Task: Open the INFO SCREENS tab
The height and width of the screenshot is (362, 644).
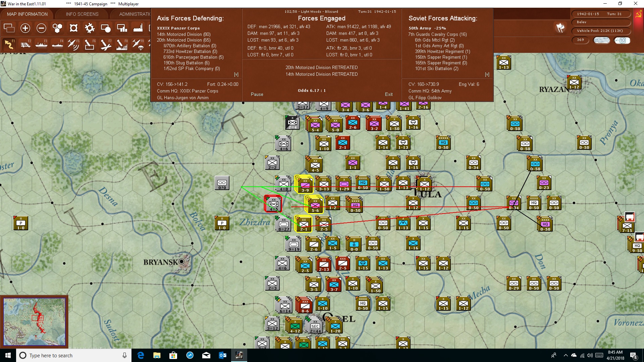Action: pos(82,14)
